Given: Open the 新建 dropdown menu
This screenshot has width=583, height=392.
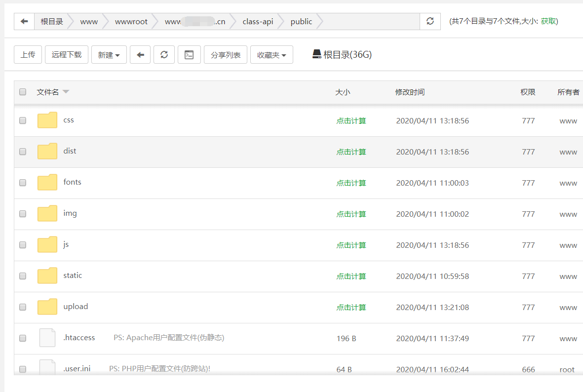Looking at the screenshot, I should click(109, 54).
